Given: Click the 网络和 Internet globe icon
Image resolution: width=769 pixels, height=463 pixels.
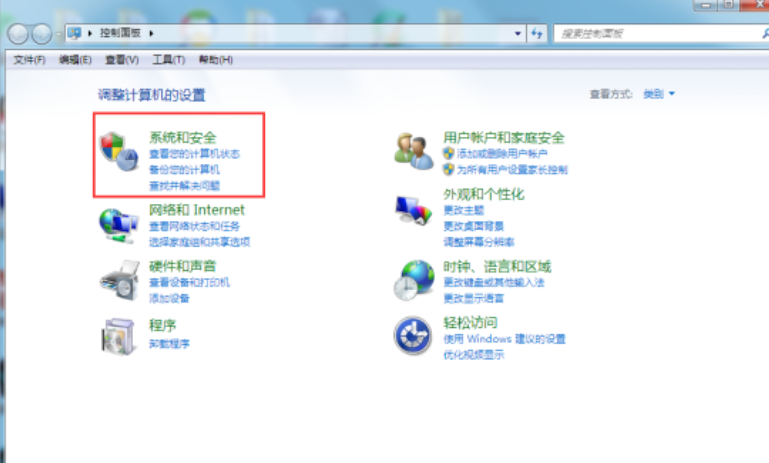Looking at the screenshot, I should (x=118, y=224).
